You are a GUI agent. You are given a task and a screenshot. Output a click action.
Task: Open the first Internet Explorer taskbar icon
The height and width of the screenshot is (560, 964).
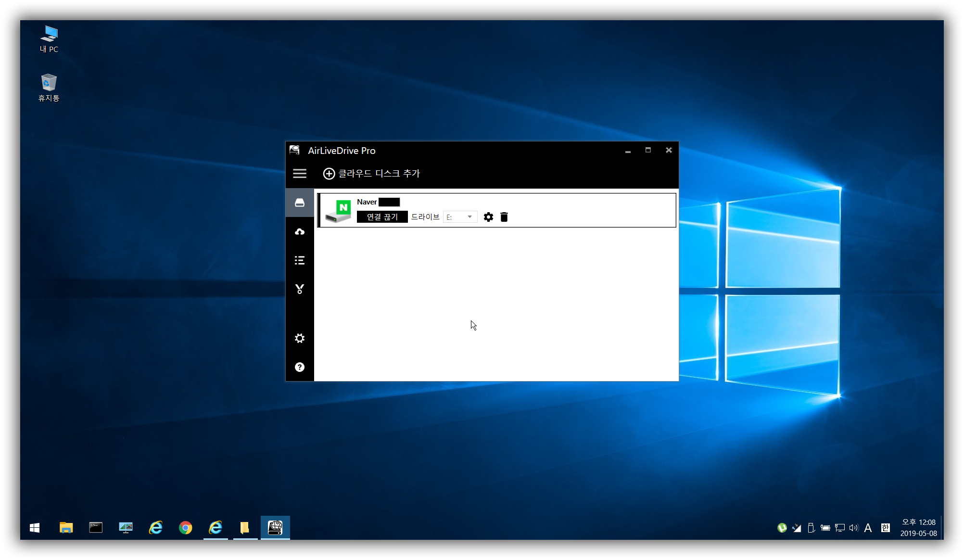pyautogui.click(x=156, y=528)
